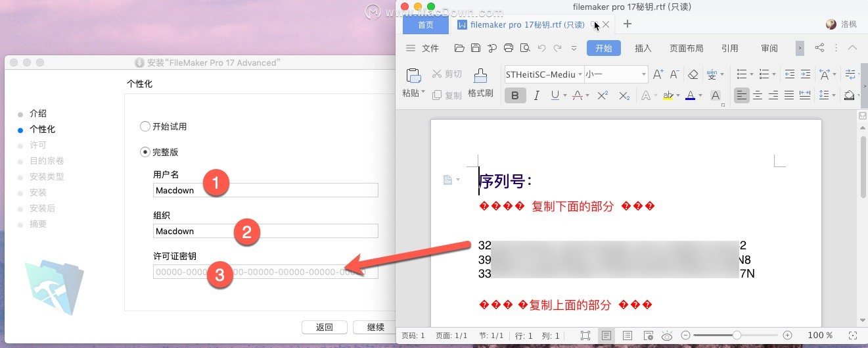Viewport: 868px width, 348px height.
Task: Toggle Bold formatting button
Action: pos(515,95)
